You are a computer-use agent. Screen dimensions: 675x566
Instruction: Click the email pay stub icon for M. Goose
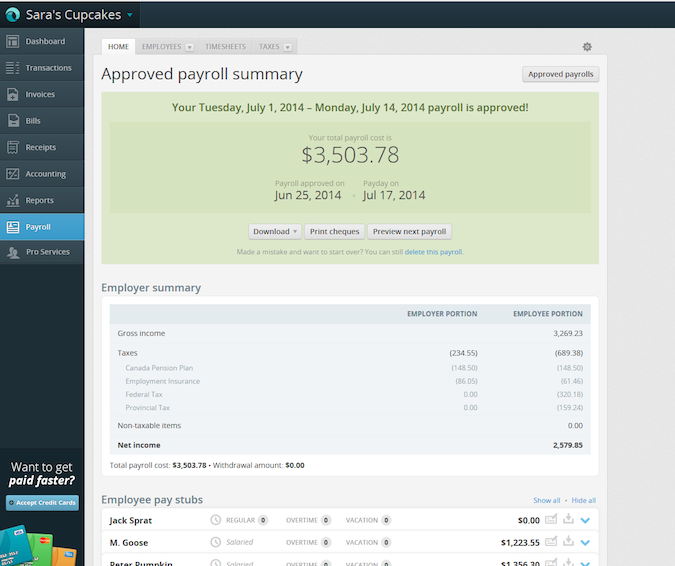click(x=550, y=542)
